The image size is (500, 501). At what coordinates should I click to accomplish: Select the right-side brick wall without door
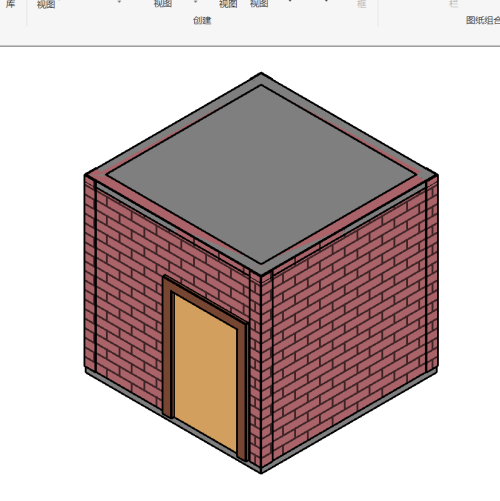pyautogui.click(x=349, y=320)
